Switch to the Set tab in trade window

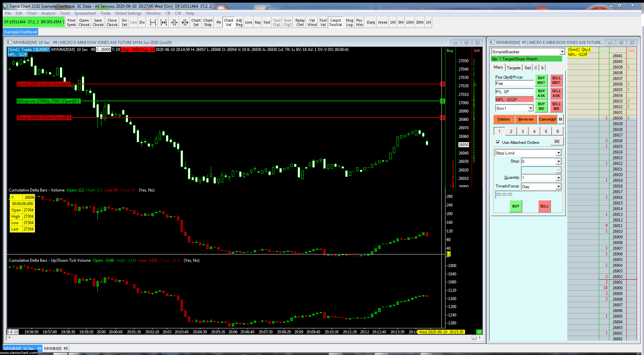pos(528,68)
